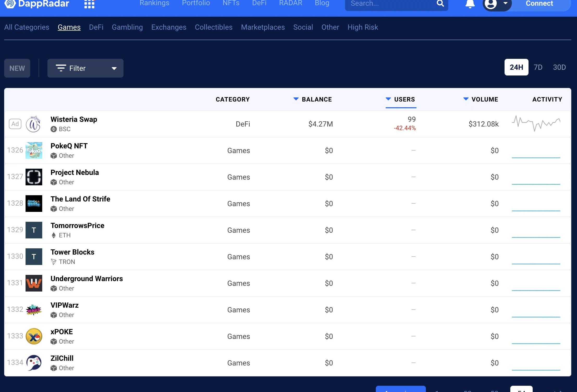This screenshot has height=392, width=577.
Task: Click the search magnifier icon
Action: click(440, 3)
